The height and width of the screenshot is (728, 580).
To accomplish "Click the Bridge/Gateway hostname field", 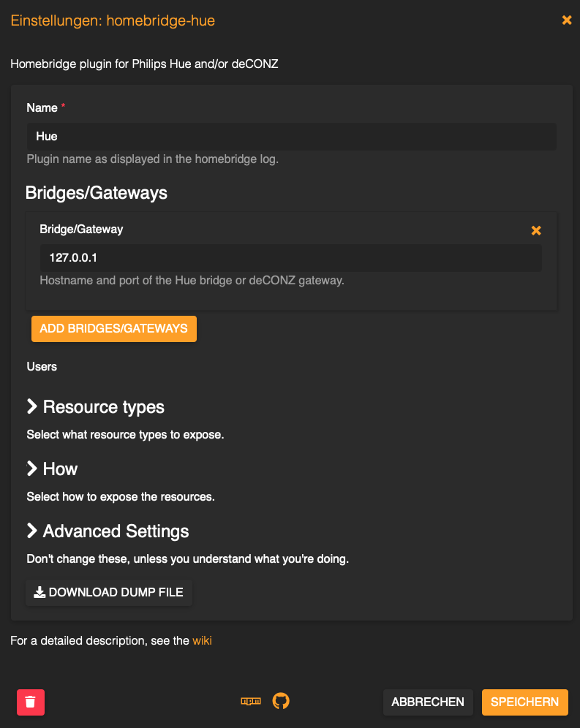I will coord(290,258).
